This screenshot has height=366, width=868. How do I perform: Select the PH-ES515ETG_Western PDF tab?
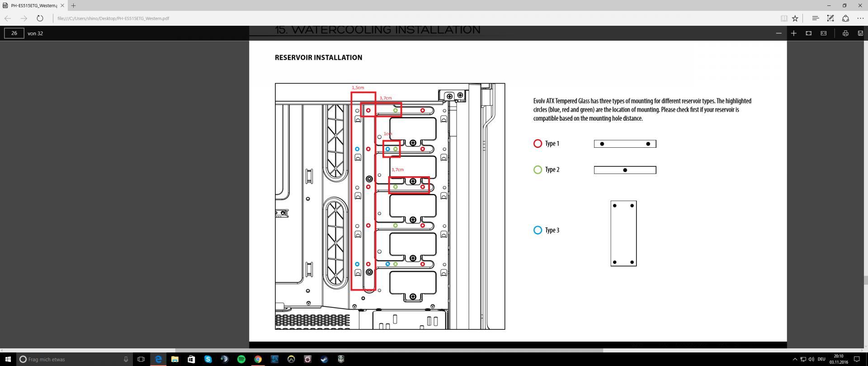(34, 5)
